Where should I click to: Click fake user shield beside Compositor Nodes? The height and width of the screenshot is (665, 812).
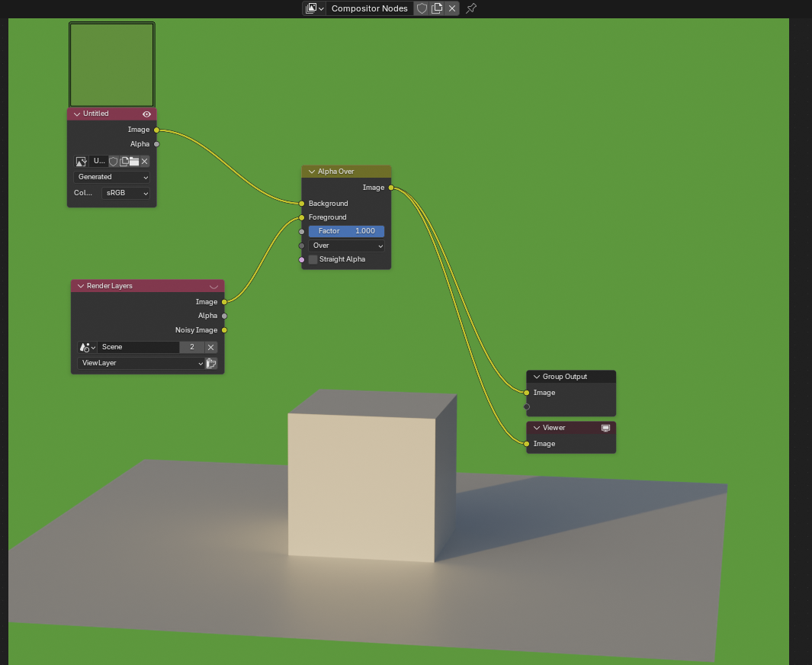click(422, 8)
